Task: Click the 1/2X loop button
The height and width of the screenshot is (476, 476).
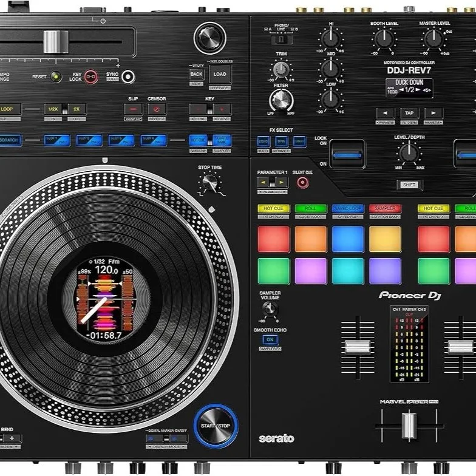Action: (x=53, y=109)
